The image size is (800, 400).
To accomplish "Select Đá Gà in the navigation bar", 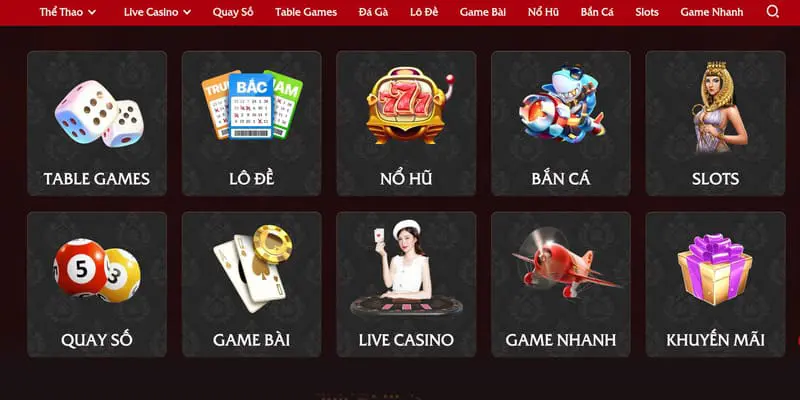I will [373, 12].
